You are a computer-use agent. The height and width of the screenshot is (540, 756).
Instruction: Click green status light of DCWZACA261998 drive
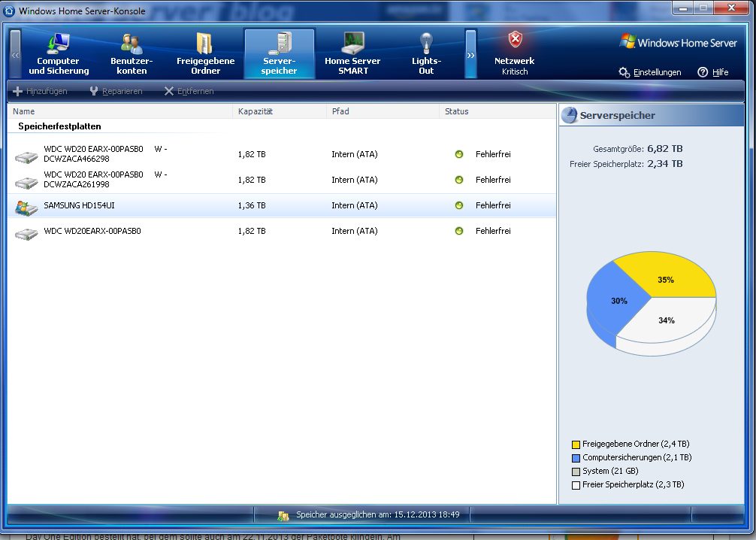click(459, 180)
